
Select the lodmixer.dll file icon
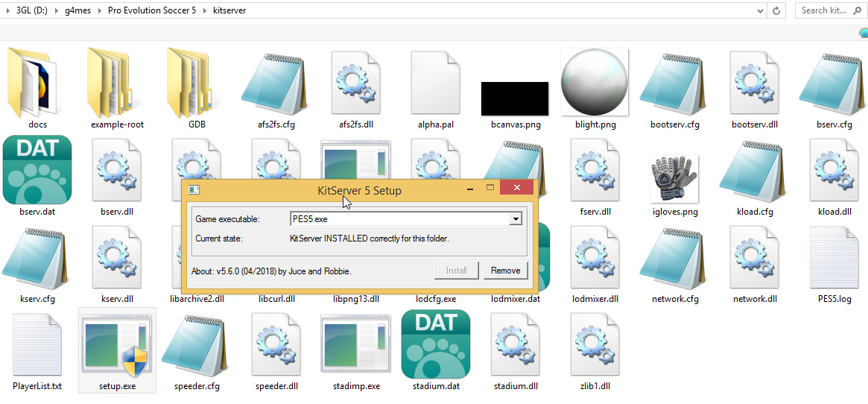coord(595,257)
